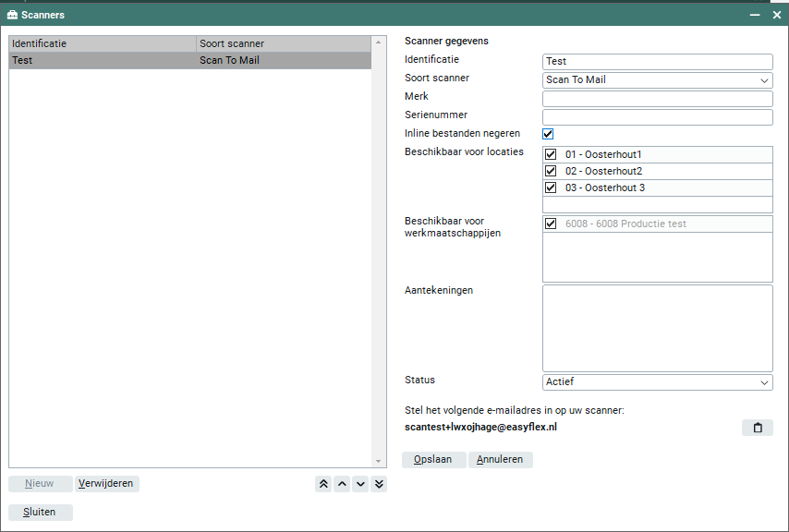Sort list by Soort scanner column header
Image resolution: width=789 pixels, height=532 pixels.
[283, 43]
